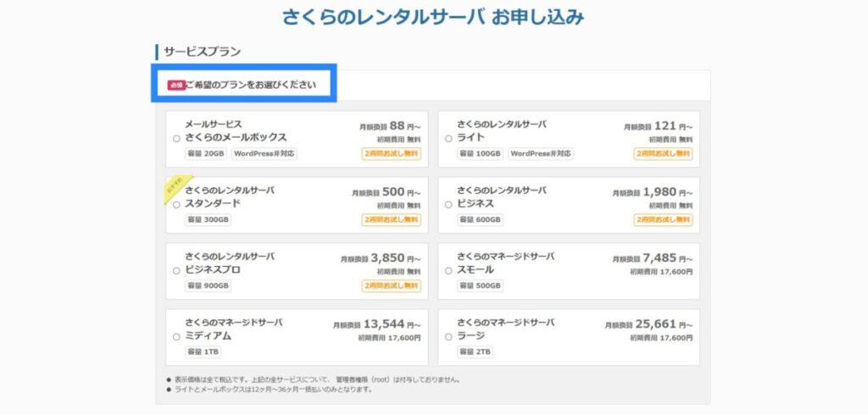Click the 2週間お試し無料 badge on ビジネスプロ plan

tap(392, 286)
